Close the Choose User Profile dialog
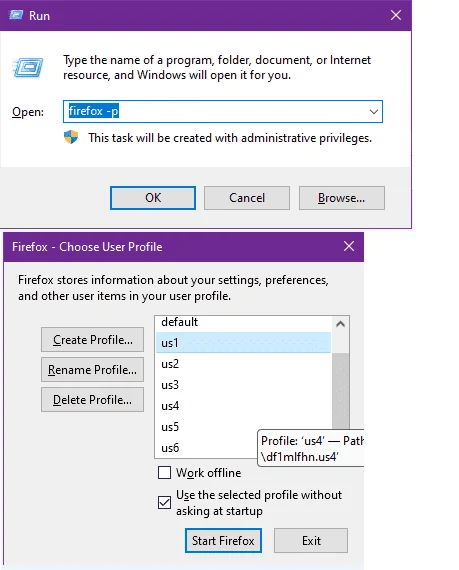The image size is (459, 570). pyautogui.click(x=349, y=246)
